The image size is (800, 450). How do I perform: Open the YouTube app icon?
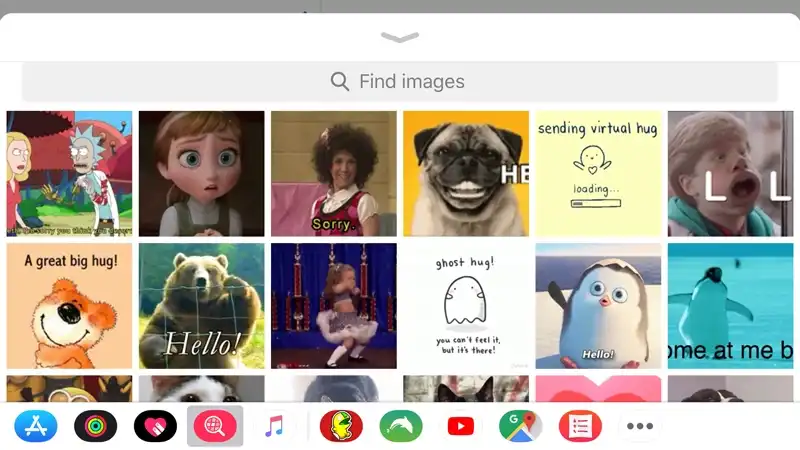click(x=460, y=426)
